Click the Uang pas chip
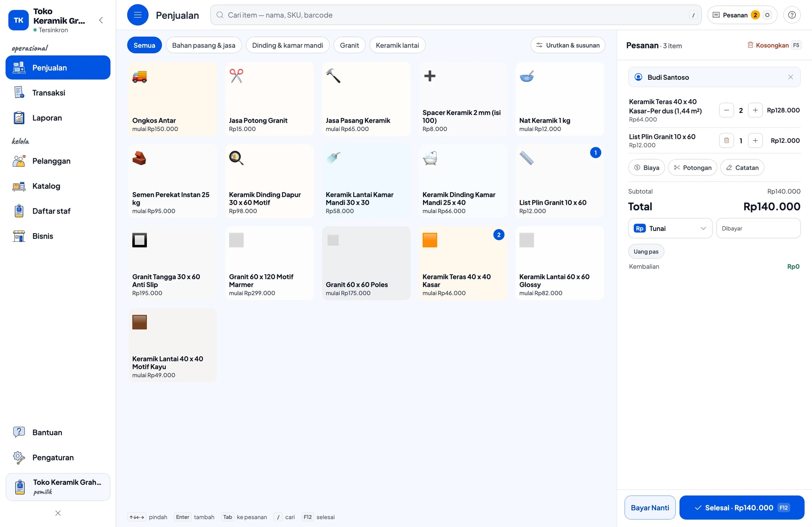This screenshot has height=527, width=812. (x=646, y=251)
